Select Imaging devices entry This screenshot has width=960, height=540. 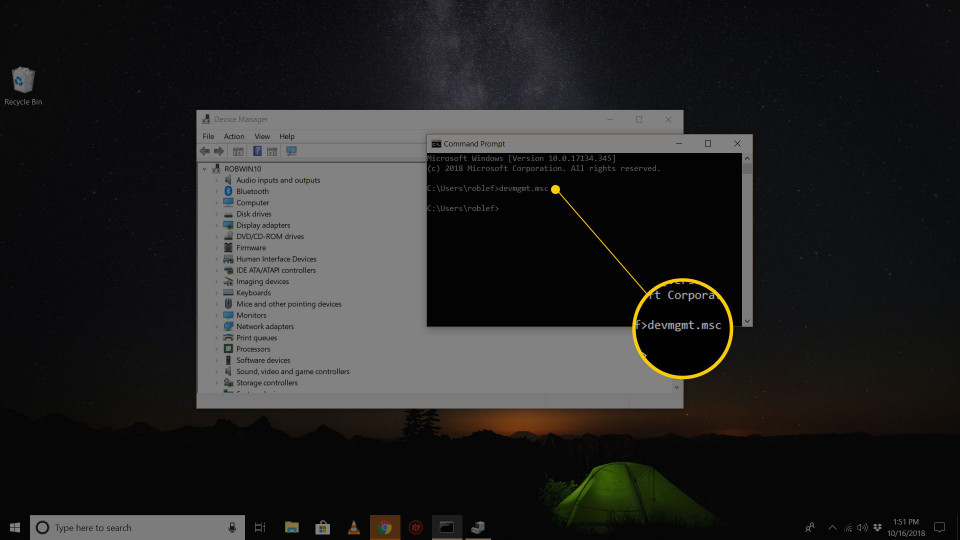[x=262, y=282]
